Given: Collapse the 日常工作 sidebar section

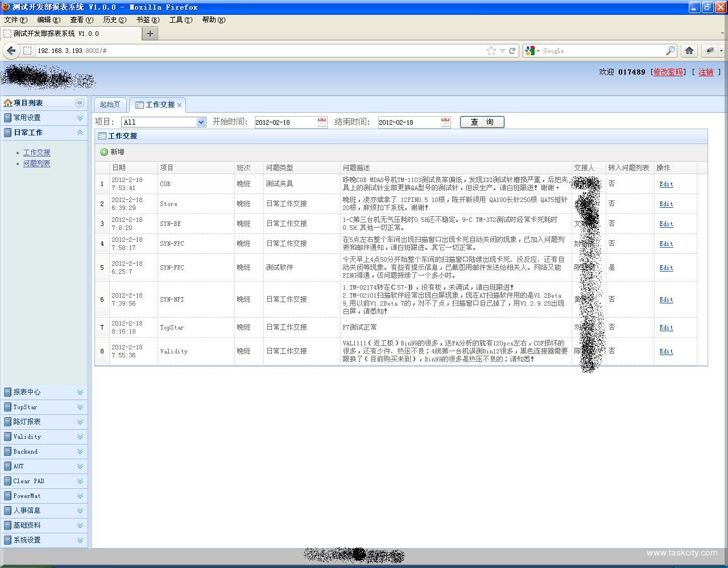Looking at the screenshot, I should pyautogui.click(x=80, y=133).
